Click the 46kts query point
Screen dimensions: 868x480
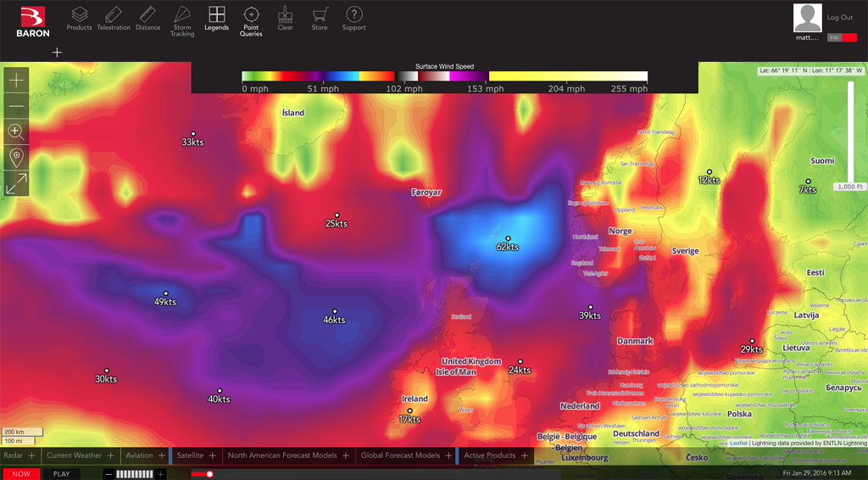[x=334, y=312]
